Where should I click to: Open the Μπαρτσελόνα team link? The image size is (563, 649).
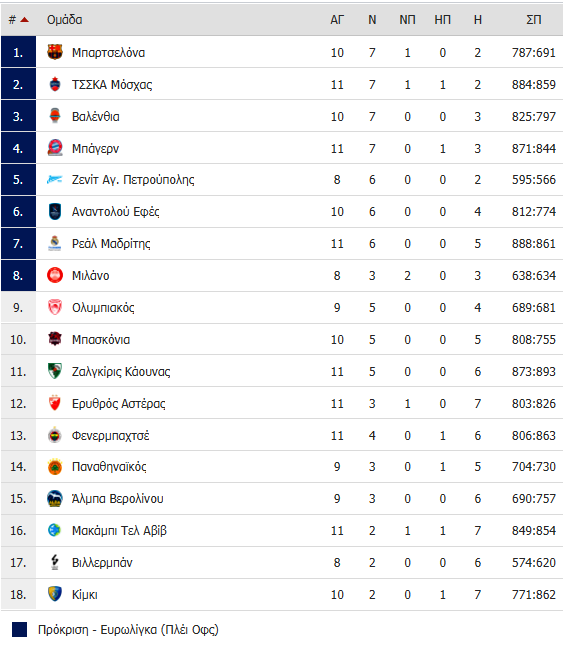(x=108, y=53)
